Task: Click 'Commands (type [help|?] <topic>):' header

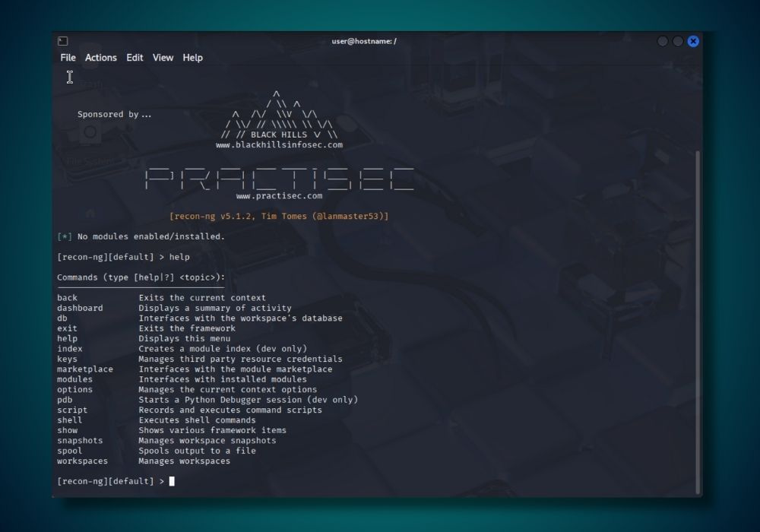Action: (x=141, y=277)
